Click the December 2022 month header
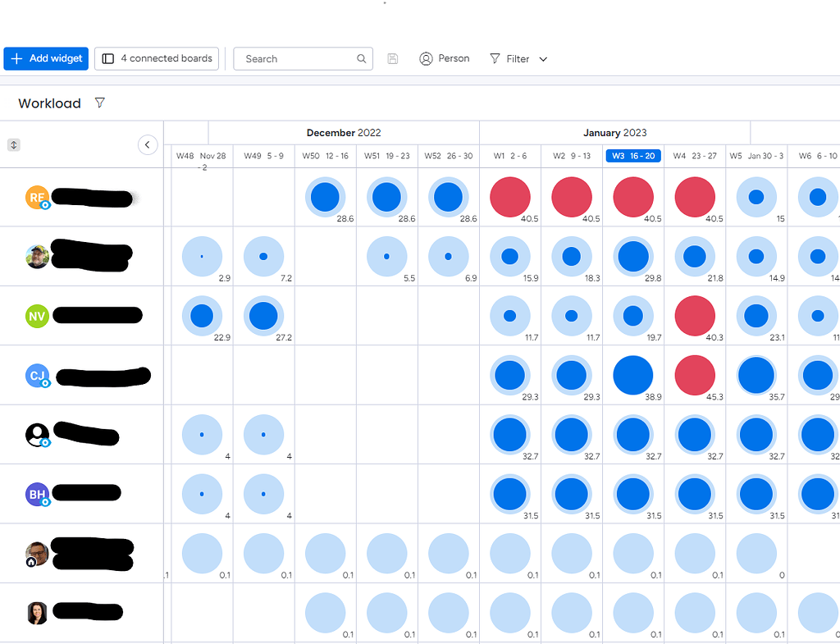Image resolution: width=840 pixels, height=644 pixels. [344, 132]
